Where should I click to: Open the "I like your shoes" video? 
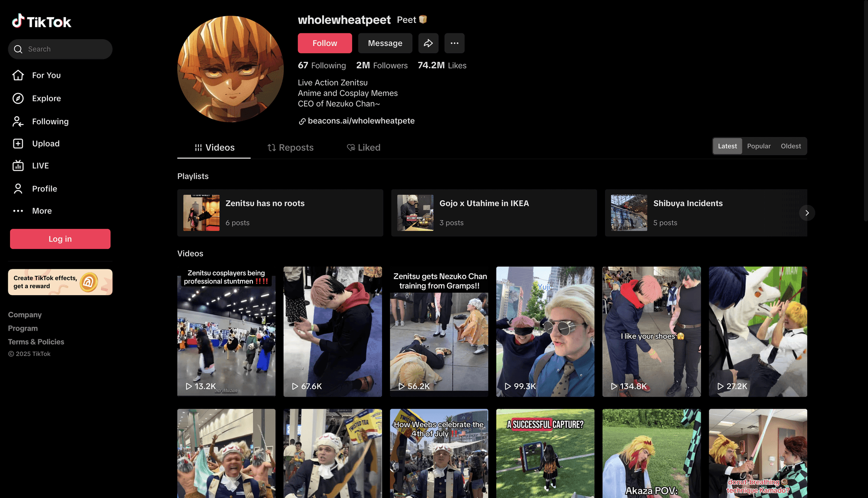point(651,332)
